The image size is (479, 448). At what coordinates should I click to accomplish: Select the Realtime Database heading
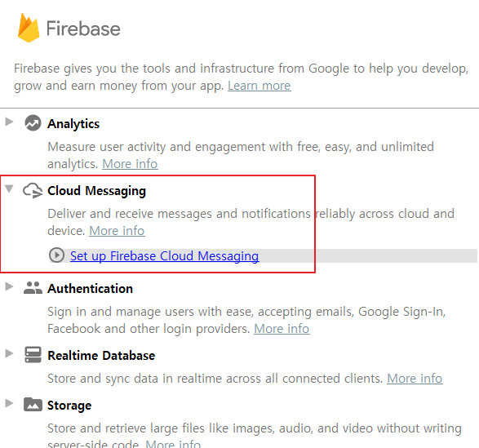[101, 356]
